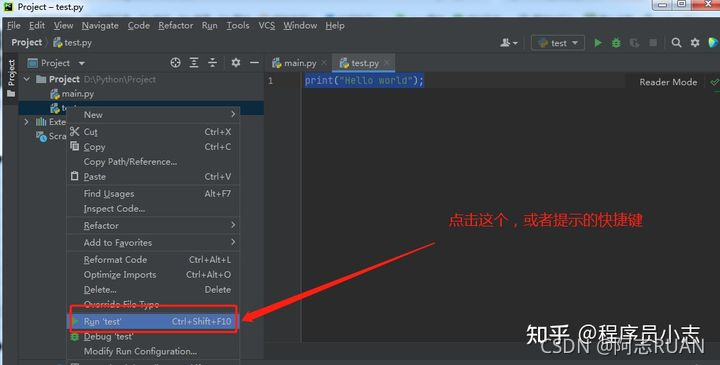Click the green inspection checkmark in editor
Screen dimensions: 720x365
tap(714, 82)
